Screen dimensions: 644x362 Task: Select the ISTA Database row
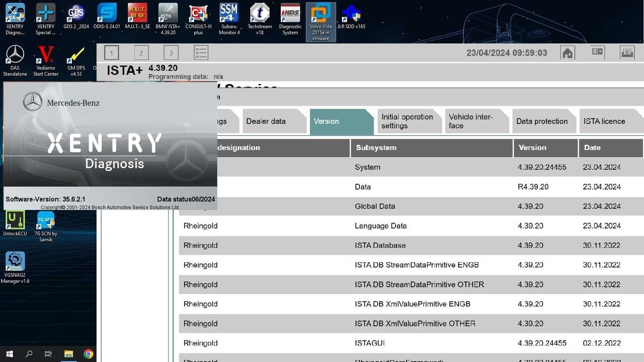(411, 245)
